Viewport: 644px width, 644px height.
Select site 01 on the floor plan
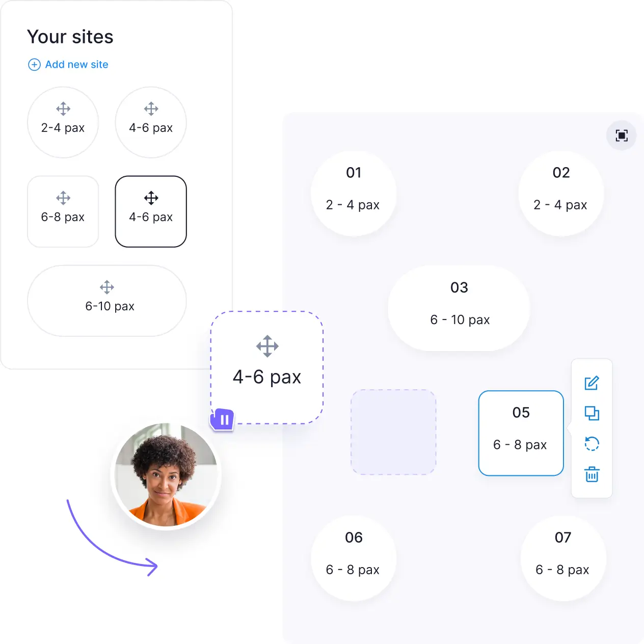[x=354, y=194]
